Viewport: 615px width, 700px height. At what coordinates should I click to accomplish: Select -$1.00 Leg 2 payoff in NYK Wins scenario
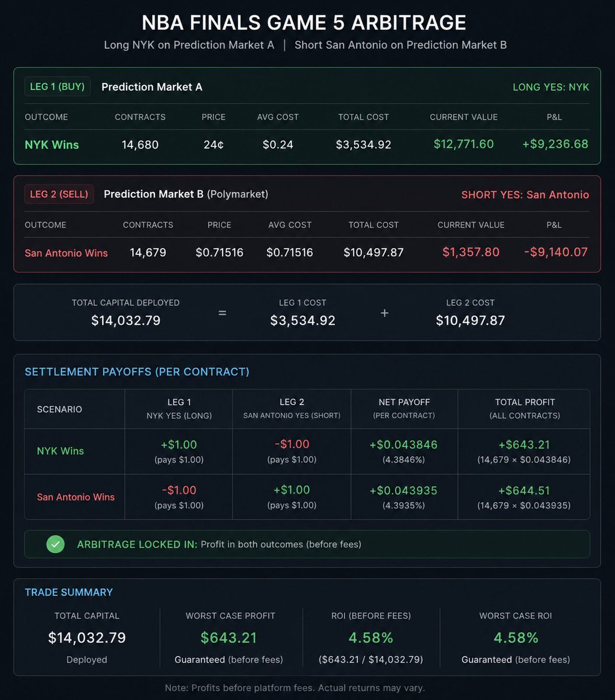(292, 444)
